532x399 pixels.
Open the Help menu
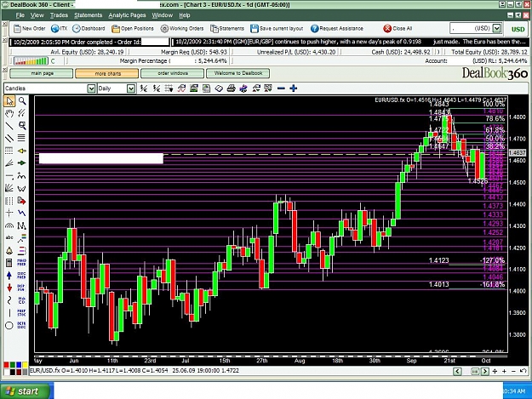(x=185, y=15)
